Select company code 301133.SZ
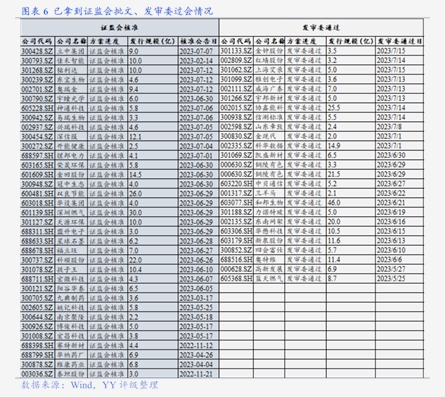Viewport: 445px width, 397px height. point(236,51)
